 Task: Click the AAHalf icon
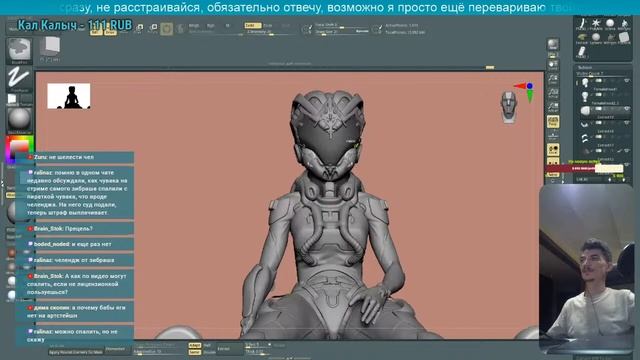click(553, 106)
